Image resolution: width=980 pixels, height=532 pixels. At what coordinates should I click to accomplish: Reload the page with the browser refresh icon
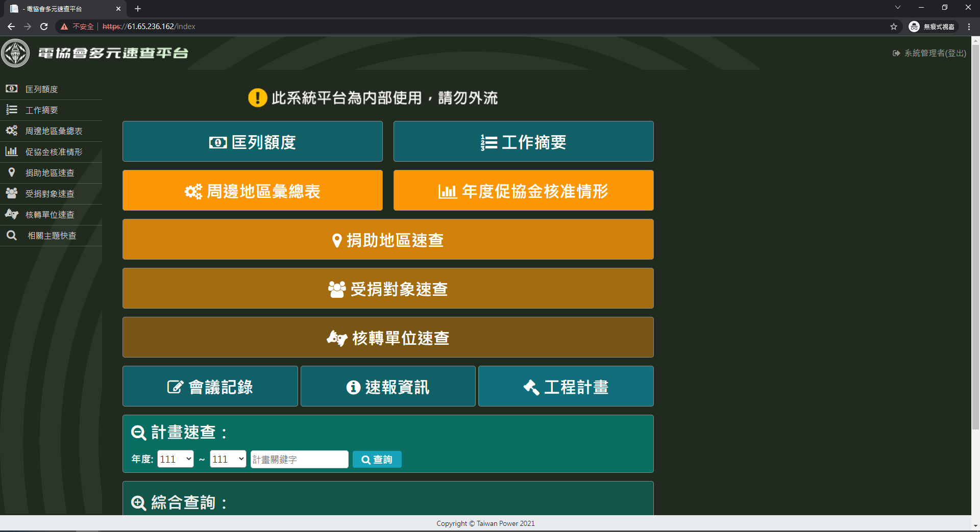[44, 27]
